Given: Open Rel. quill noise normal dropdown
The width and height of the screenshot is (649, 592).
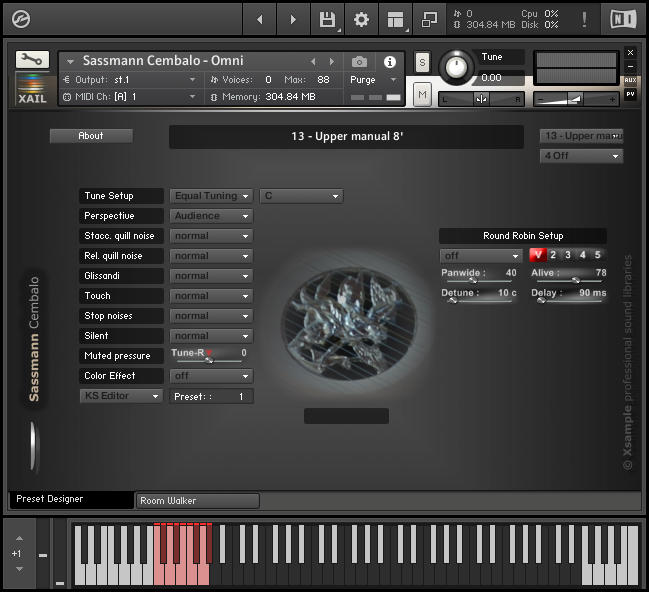Looking at the screenshot, I should click(x=211, y=256).
